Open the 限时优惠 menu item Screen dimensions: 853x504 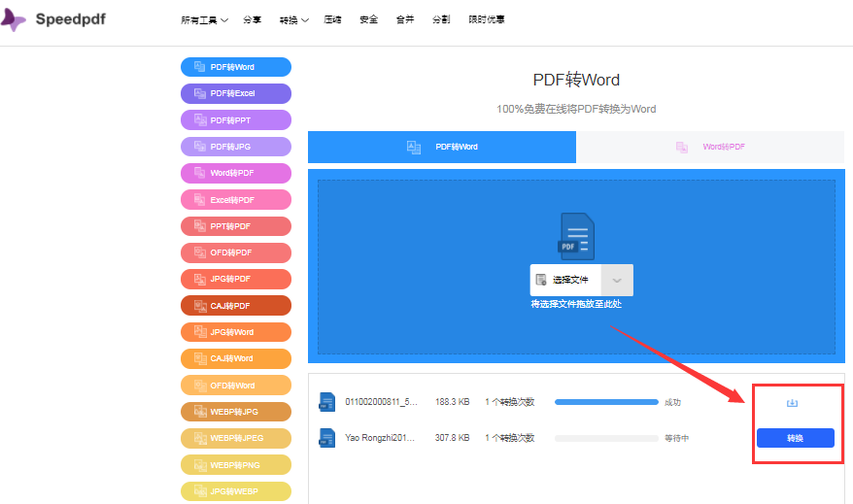[x=487, y=19]
